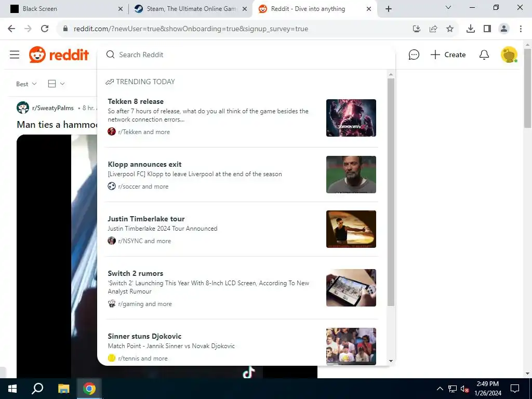Toggle Chrome side panel
This screenshot has width=532, height=399.
coord(487,29)
